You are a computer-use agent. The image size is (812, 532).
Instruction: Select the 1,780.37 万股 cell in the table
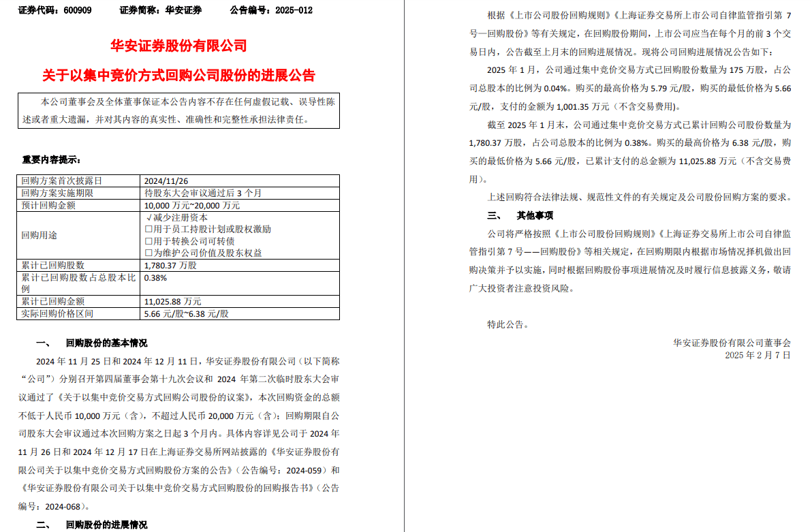170,265
